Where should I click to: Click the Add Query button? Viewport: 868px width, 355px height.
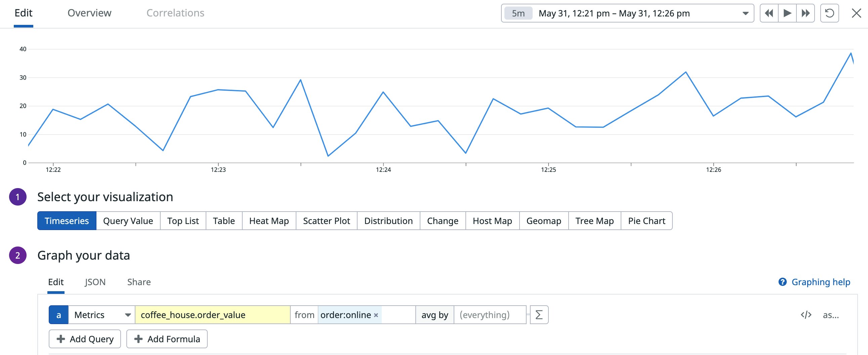point(85,339)
